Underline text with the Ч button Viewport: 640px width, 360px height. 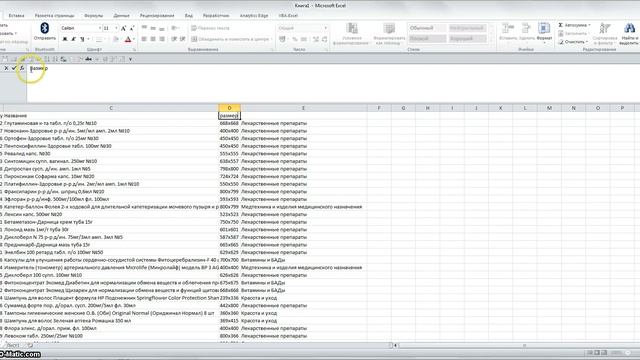click(x=82, y=39)
